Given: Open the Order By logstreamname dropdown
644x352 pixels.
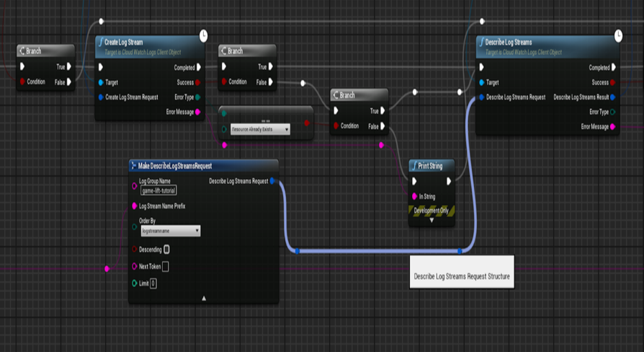Looking at the screenshot, I should 170,231.
